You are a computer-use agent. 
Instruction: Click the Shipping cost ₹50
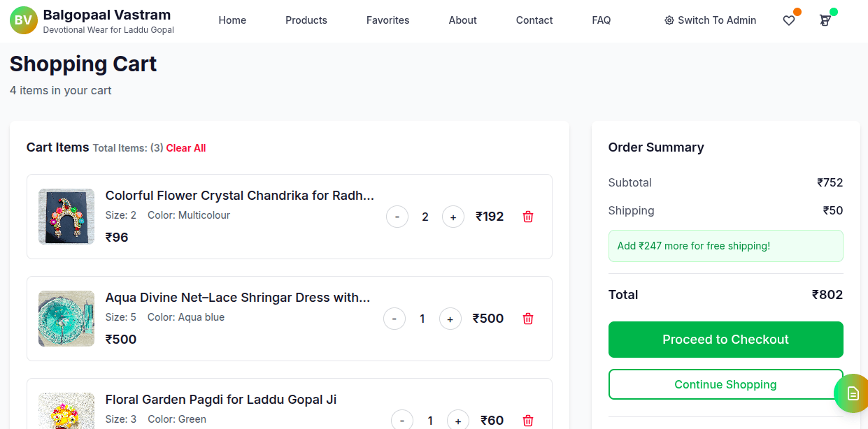coord(833,210)
